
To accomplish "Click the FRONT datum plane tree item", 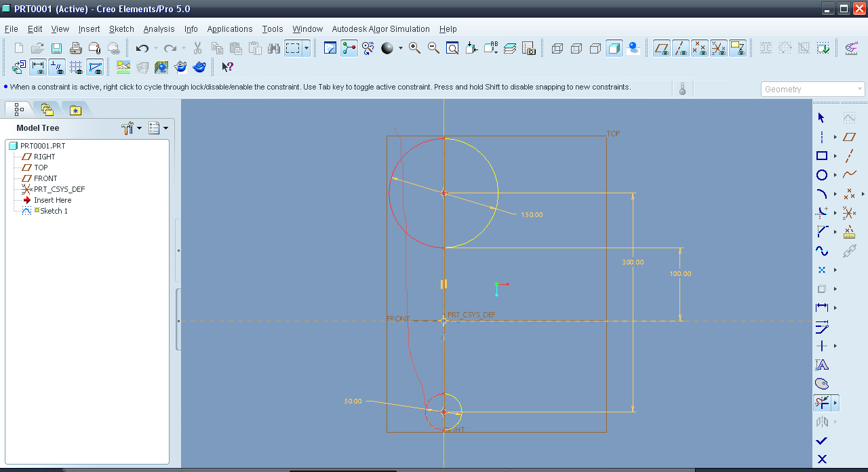I will (x=45, y=178).
